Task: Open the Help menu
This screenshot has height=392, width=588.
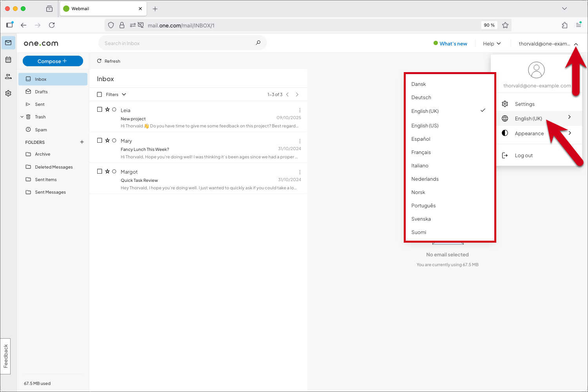Action: point(491,43)
